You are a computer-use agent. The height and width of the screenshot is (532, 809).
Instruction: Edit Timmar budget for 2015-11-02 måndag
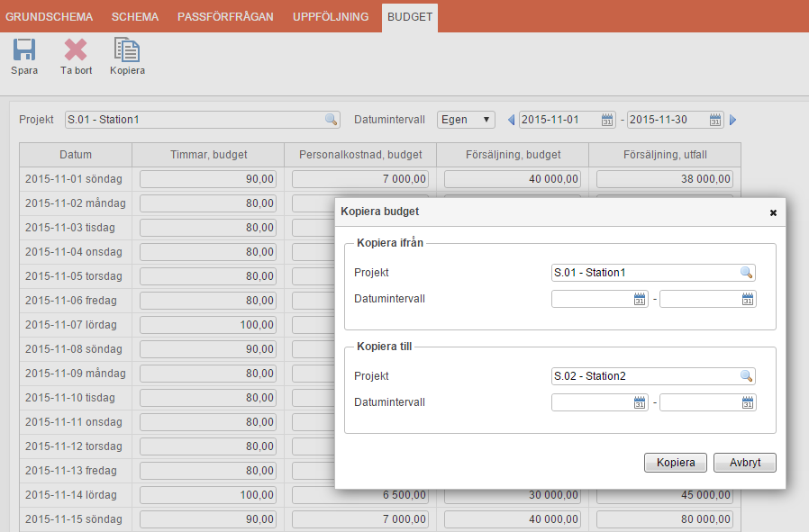[x=208, y=203]
